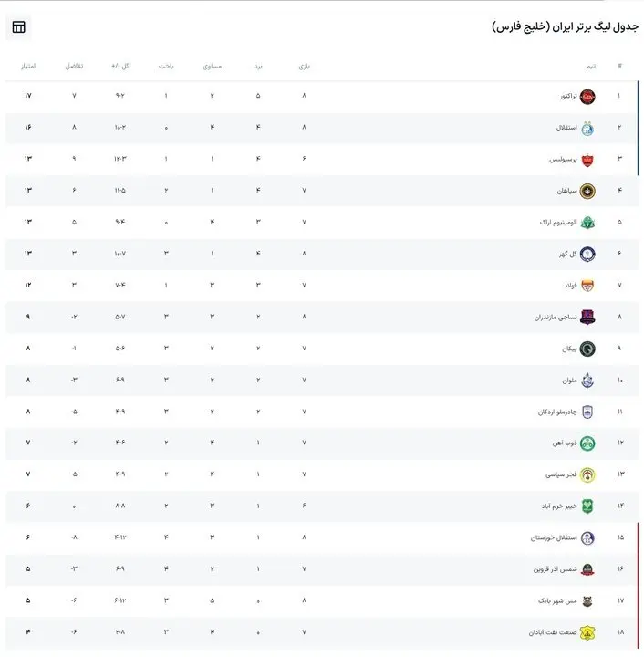Open the استقلال خوزستان team name link
Viewport: 644px width, 657px height.
click(554, 538)
